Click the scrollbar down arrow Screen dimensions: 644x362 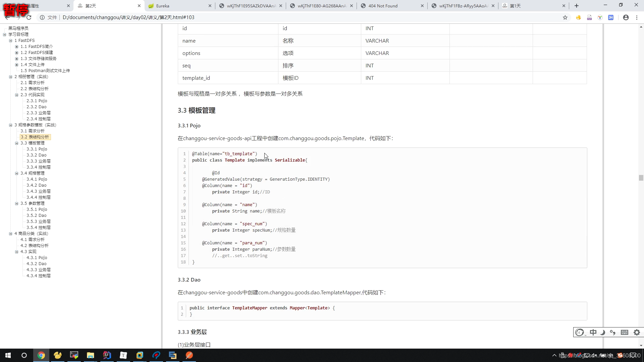tap(641, 346)
